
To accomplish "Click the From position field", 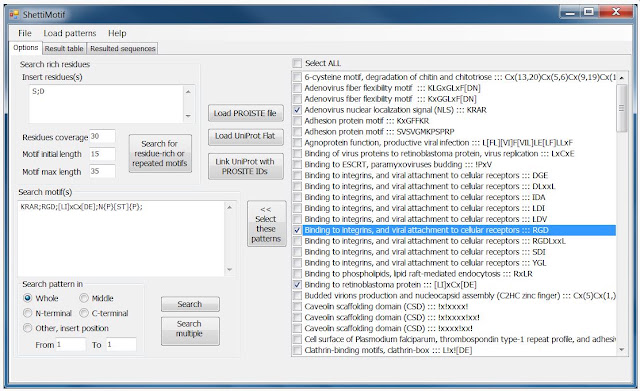I will pos(71,344).
